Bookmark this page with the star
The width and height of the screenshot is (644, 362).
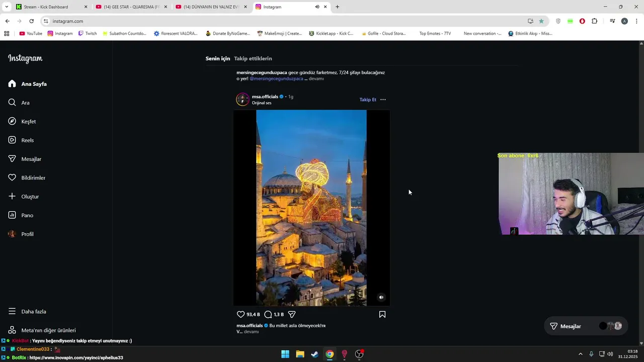[541, 21]
